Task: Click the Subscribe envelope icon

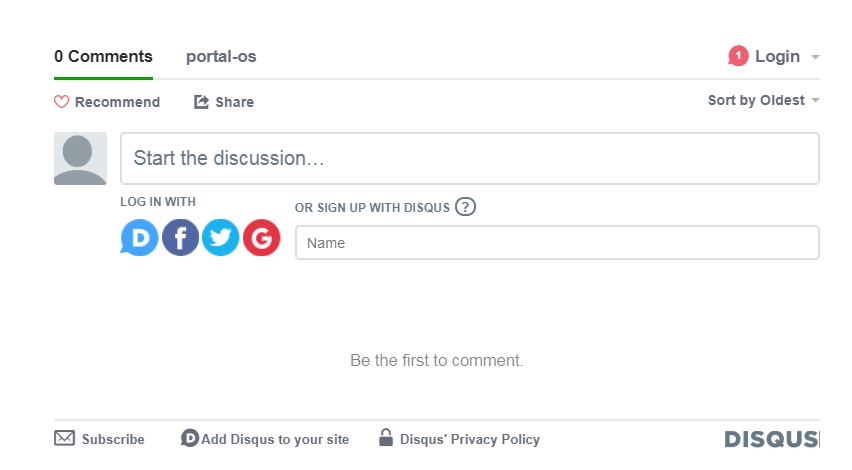Action: pyautogui.click(x=65, y=438)
